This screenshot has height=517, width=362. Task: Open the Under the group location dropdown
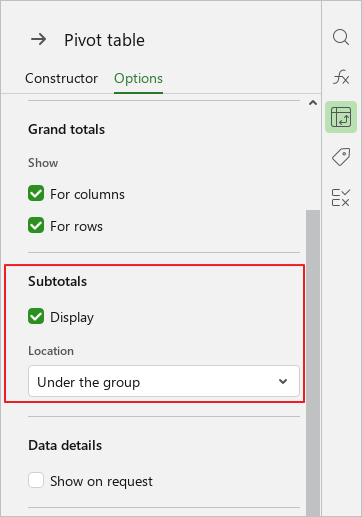click(164, 381)
